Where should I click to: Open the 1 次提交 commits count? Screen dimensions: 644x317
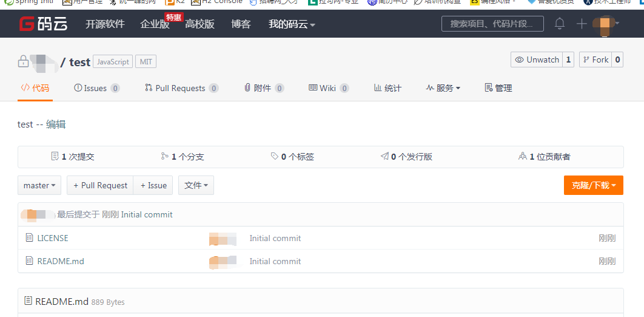(73, 157)
